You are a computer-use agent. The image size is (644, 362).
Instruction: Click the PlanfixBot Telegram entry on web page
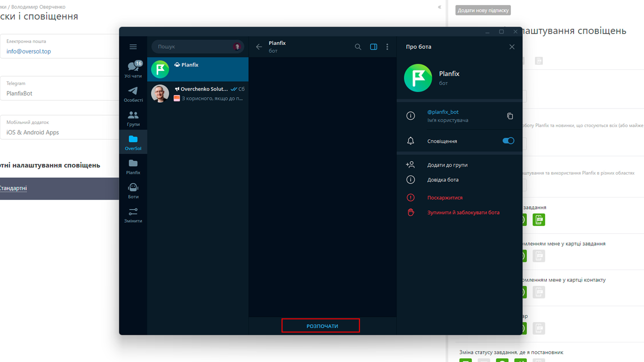click(x=19, y=94)
